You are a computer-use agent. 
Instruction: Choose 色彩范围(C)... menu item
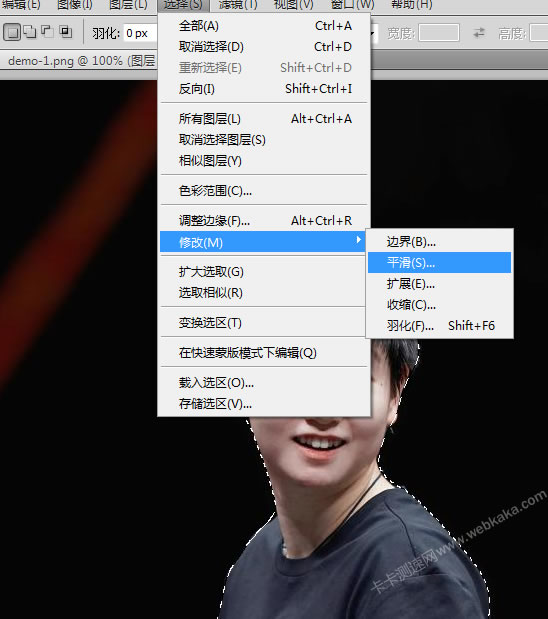coord(264,191)
